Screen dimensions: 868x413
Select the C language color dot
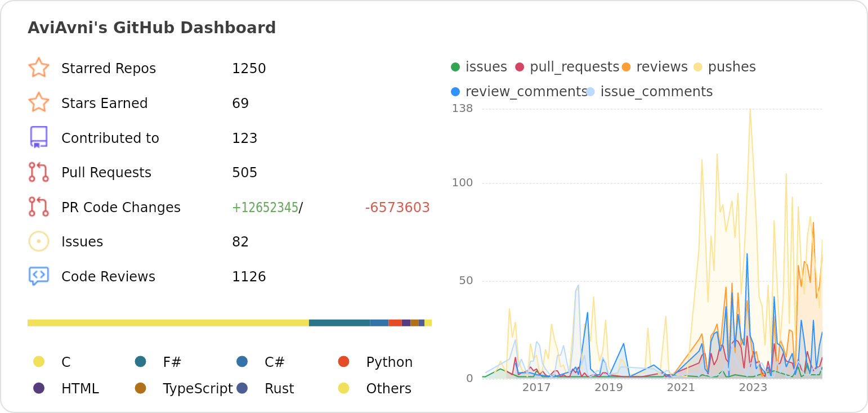(x=39, y=361)
